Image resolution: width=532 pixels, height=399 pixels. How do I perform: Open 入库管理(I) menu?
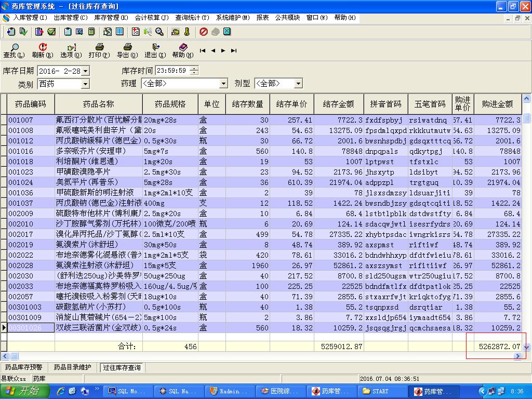pyautogui.click(x=30, y=18)
